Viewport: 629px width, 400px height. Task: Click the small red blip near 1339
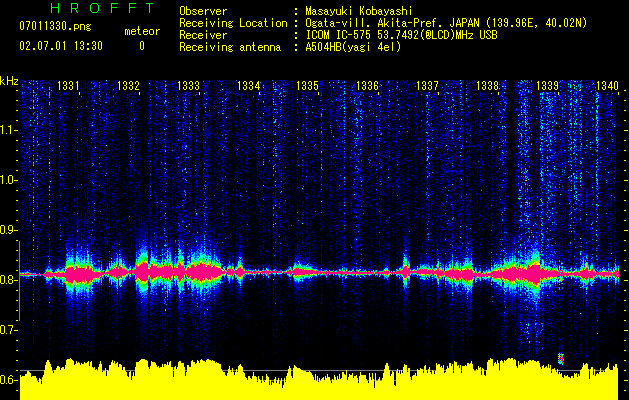561,359
